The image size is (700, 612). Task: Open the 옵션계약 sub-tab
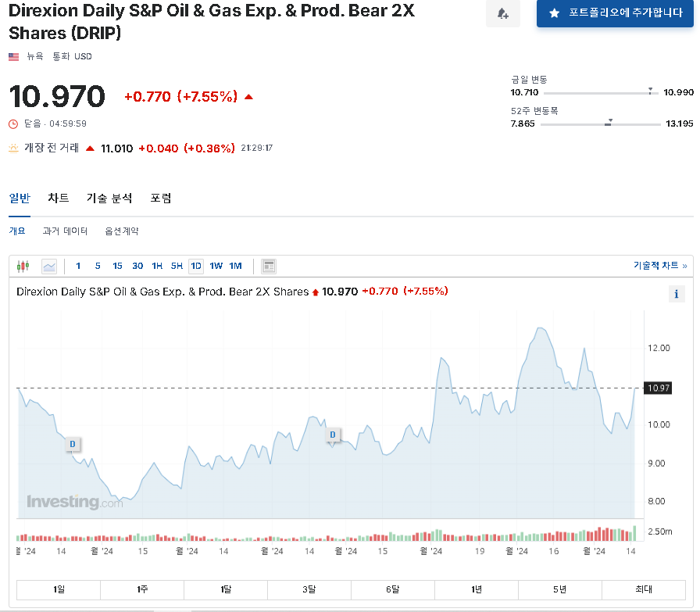point(121,231)
